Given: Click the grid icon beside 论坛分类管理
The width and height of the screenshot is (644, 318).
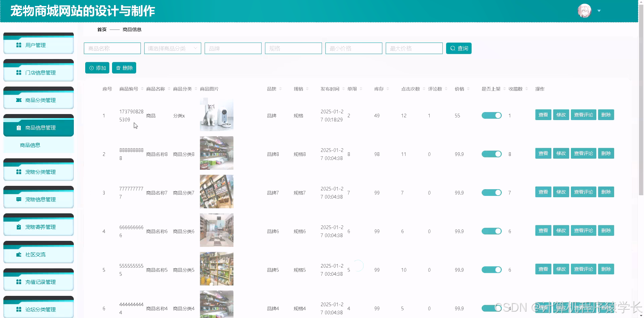Looking at the screenshot, I should pyautogui.click(x=19, y=309).
